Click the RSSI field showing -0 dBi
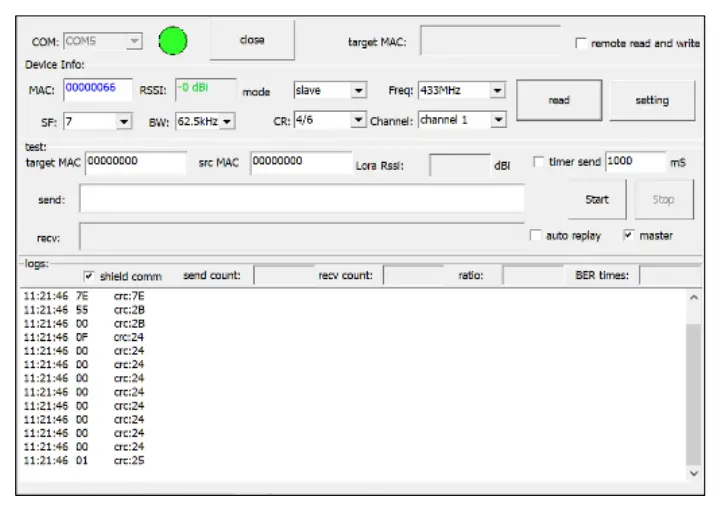The height and width of the screenshot is (509, 727). [206, 89]
